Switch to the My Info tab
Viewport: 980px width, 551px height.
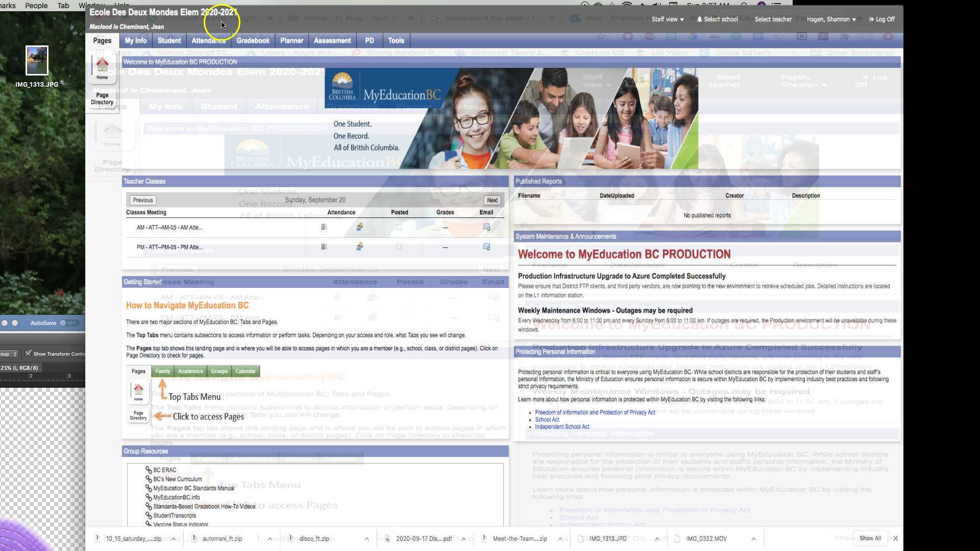point(136,40)
